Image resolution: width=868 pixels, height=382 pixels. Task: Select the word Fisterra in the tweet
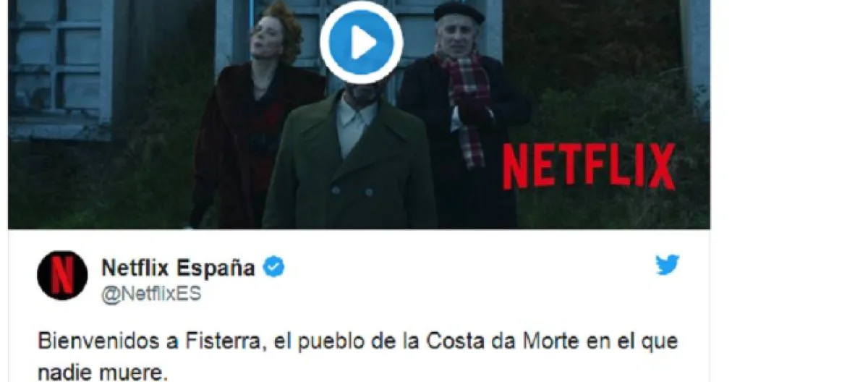[x=229, y=340]
